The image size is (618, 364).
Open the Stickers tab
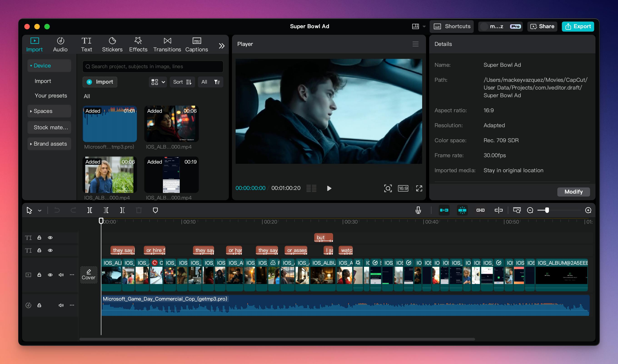(x=112, y=45)
